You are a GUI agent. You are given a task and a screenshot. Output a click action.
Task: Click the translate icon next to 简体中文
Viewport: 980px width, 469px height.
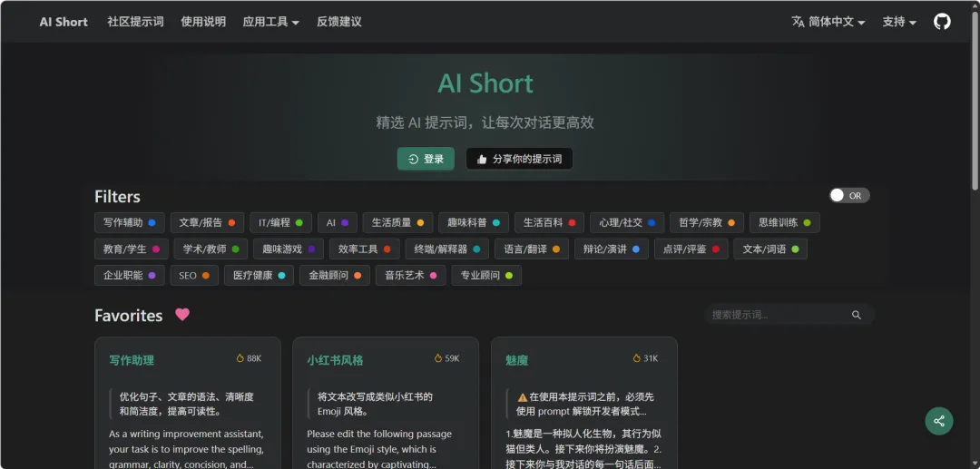tap(799, 22)
